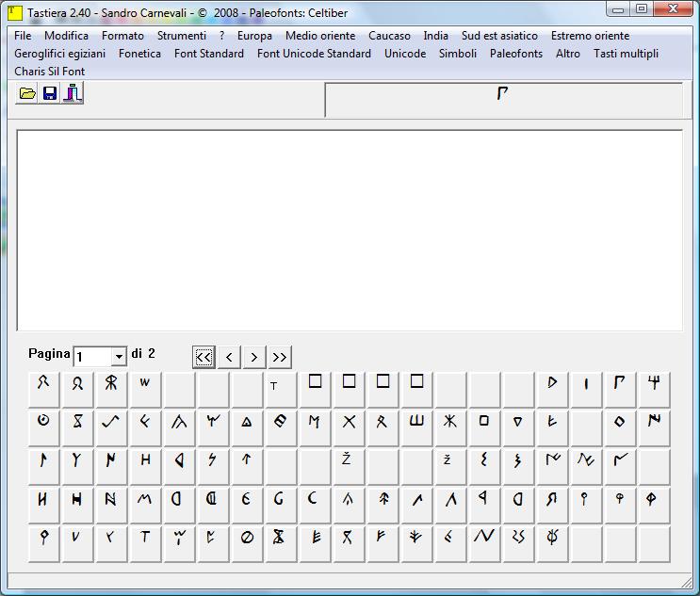Click the character preview panel at top right

pyautogui.click(x=504, y=100)
